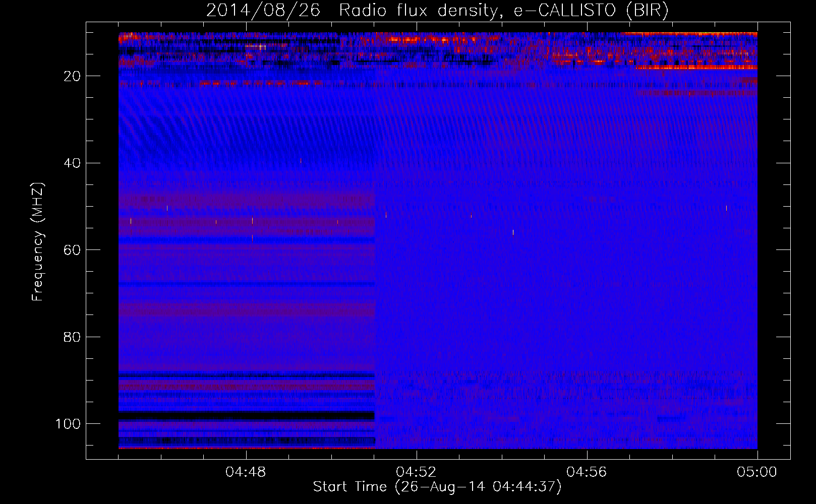The image size is (816, 504).
Task: Click the 100 MHz frequency tick label
Action: pyautogui.click(x=68, y=424)
